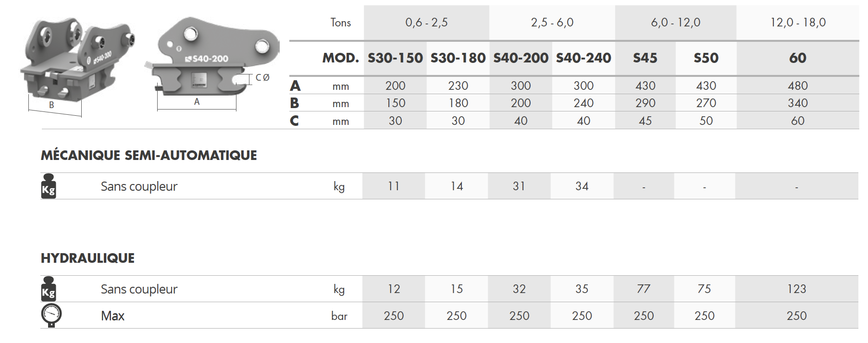Click the S50 model header

click(706, 58)
